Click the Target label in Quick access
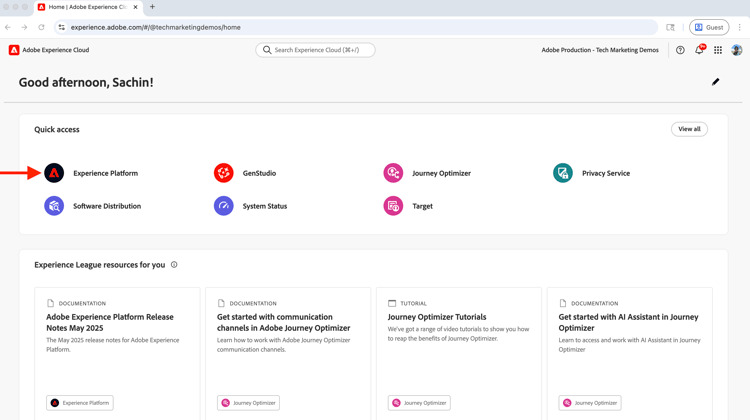Image resolution: width=750 pixels, height=420 pixels. point(422,206)
